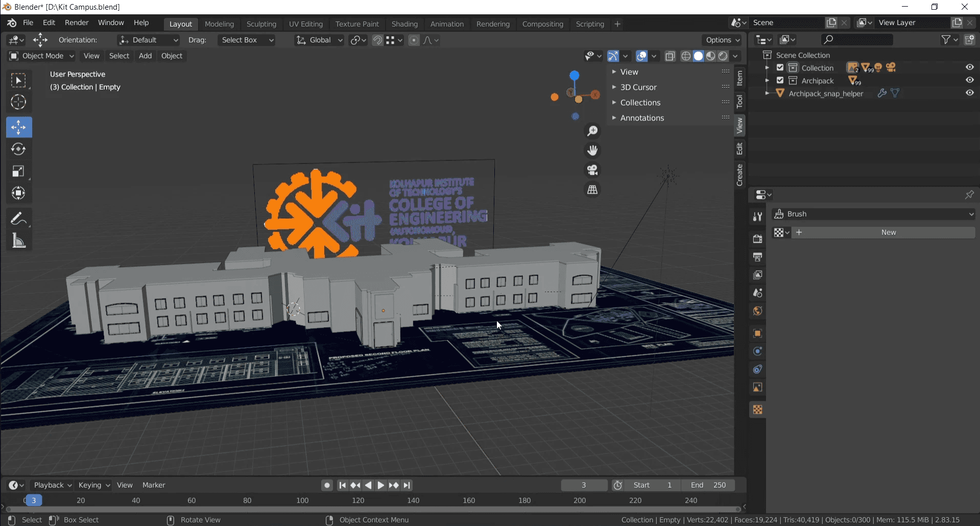
Task: Open the File menu
Action: 28,23
